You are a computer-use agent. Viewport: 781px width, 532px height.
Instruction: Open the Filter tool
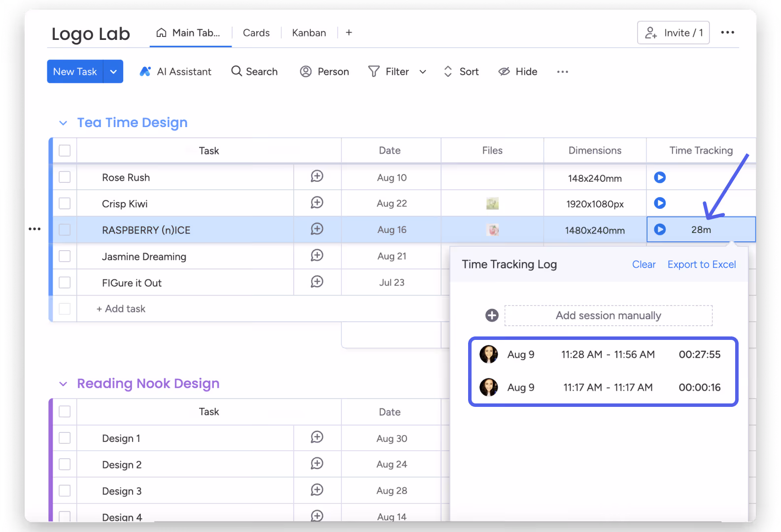pyautogui.click(x=388, y=71)
